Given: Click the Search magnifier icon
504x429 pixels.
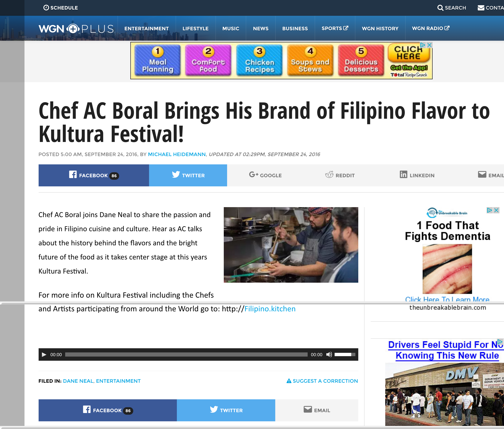Looking at the screenshot, I should coord(440,8).
